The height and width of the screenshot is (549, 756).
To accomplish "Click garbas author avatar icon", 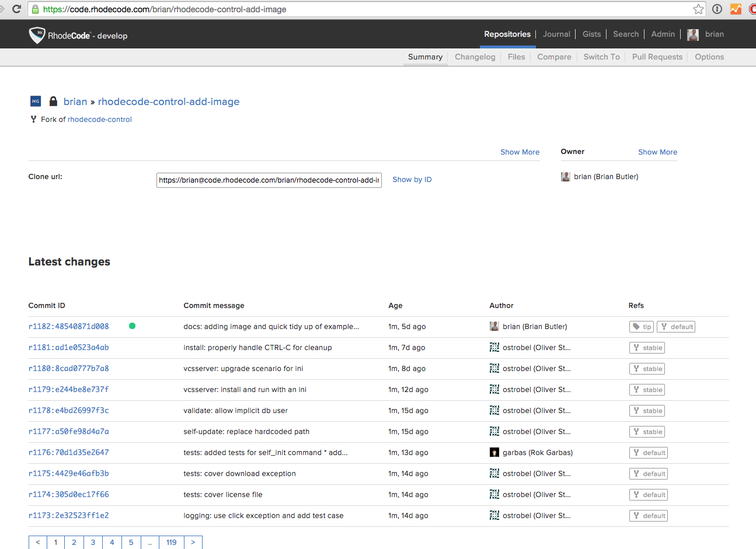I will click(494, 453).
